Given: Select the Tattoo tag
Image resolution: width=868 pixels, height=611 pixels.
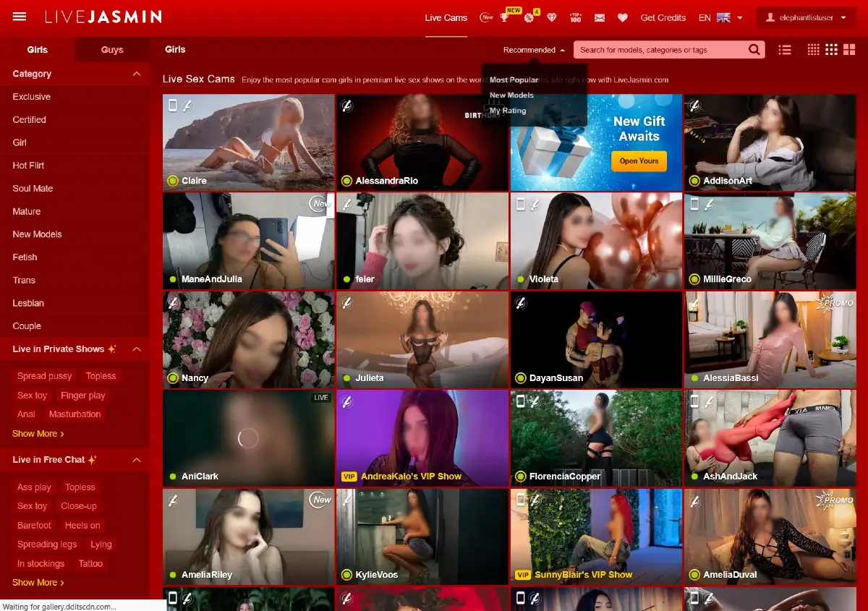Looking at the screenshot, I should tap(91, 564).
